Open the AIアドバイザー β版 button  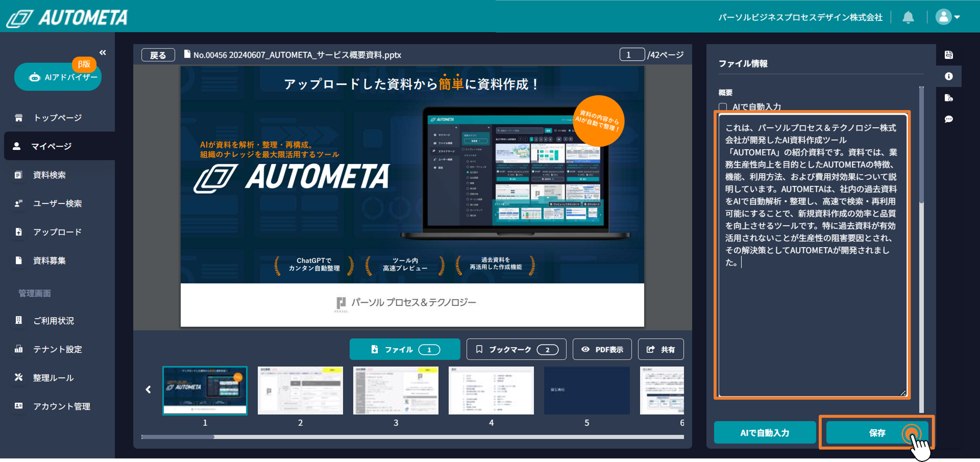(58, 77)
